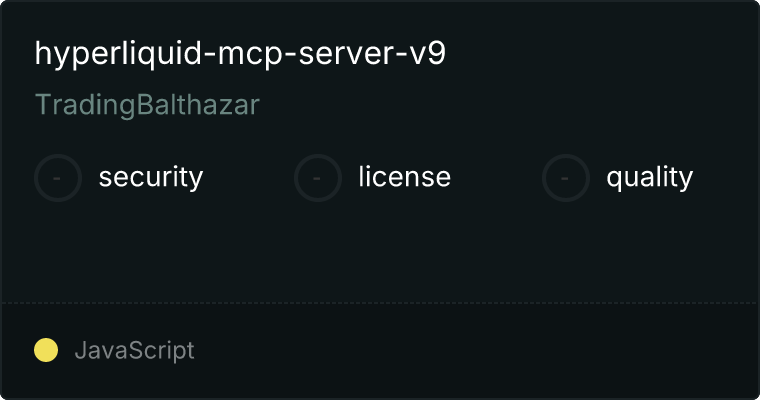The image size is (760, 400).
Task: Click the dash placeholder inside quality circle
Action: (x=565, y=178)
